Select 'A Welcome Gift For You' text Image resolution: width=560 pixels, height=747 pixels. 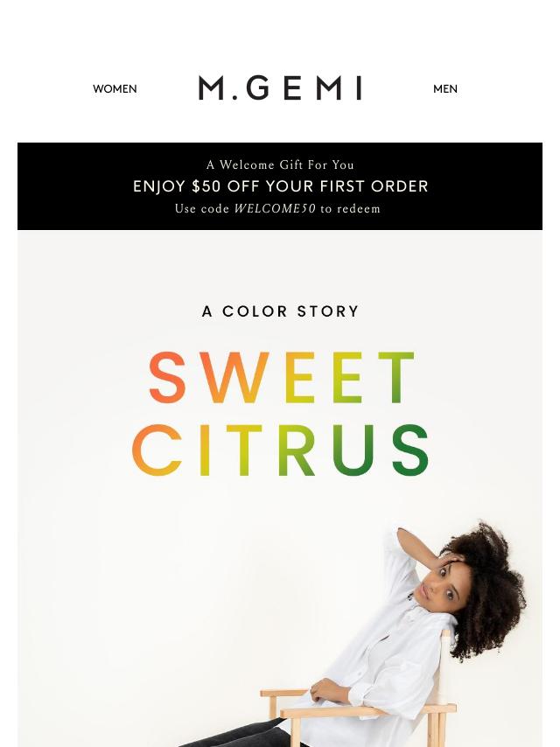(280, 164)
